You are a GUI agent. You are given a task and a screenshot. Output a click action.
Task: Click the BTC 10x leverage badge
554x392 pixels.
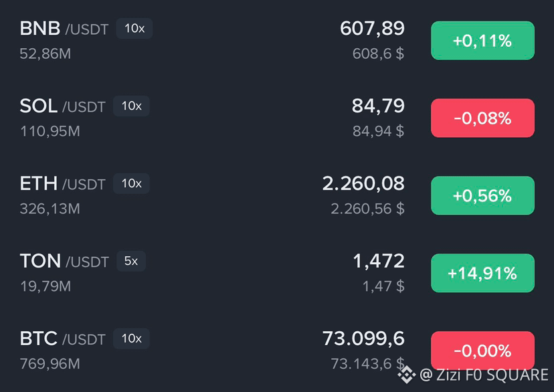[131, 338]
